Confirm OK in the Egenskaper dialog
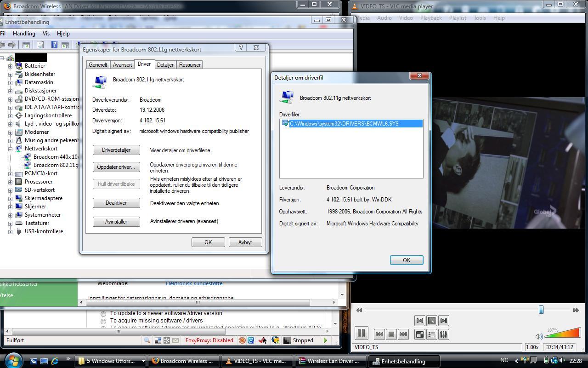Viewport: 588px width, 368px height. tap(208, 242)
